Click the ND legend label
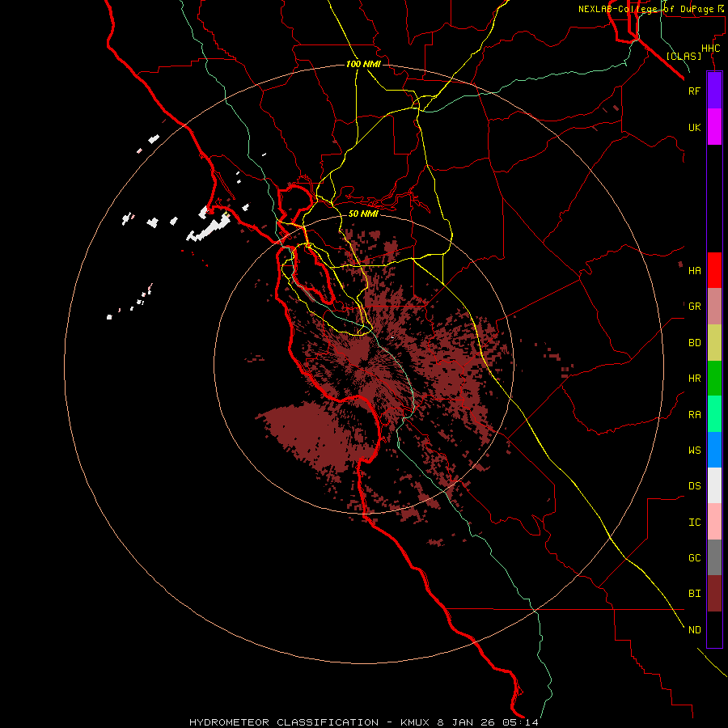This screenshot has width=728, height=728. point(694,629)
